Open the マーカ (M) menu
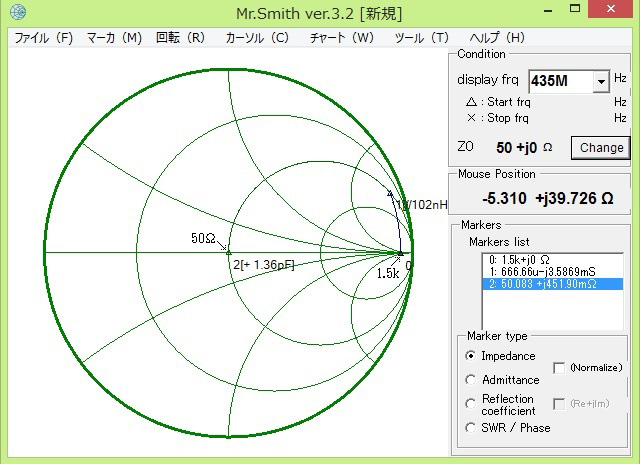 point(114,38)
